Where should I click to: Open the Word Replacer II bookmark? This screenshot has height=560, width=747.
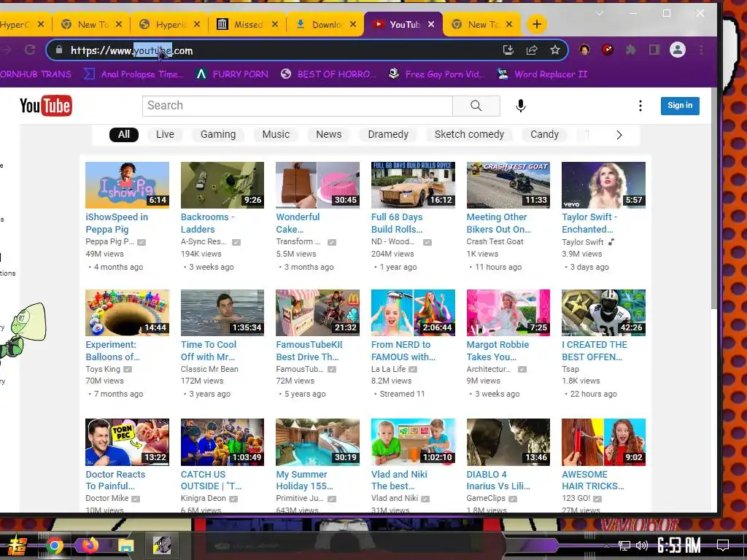543,74
